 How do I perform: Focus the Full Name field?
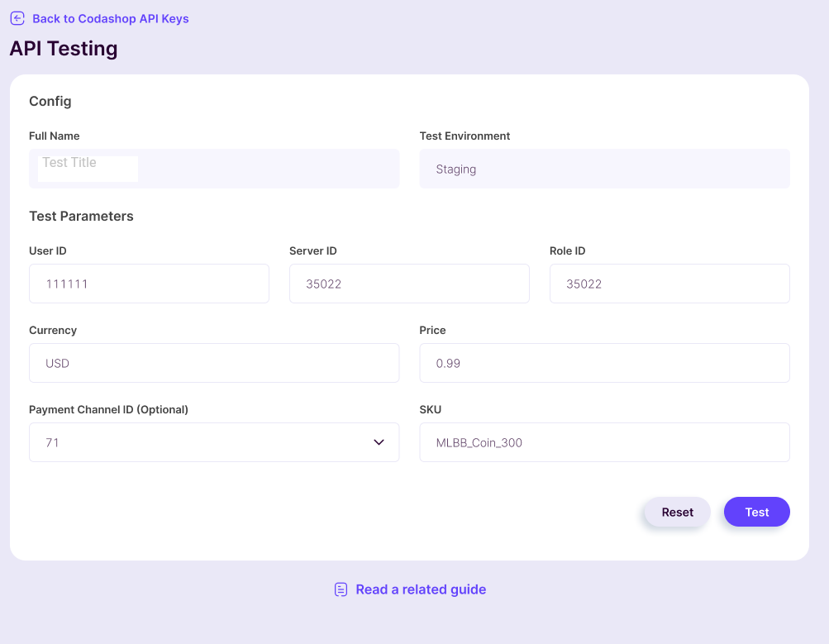tap(214, 169)
